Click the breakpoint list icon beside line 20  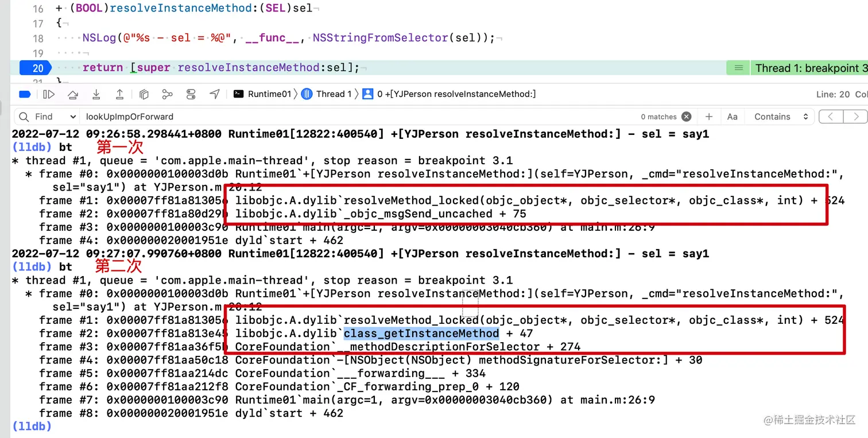coord(738,68)
